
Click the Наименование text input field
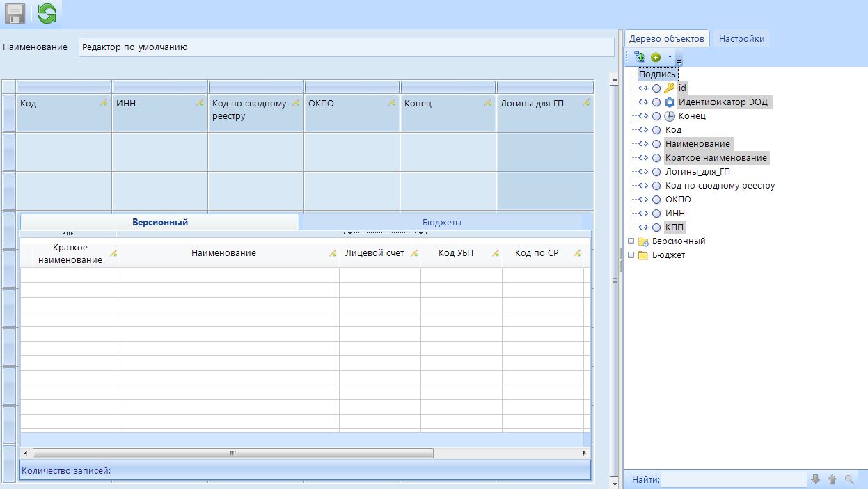click(346, 47)
